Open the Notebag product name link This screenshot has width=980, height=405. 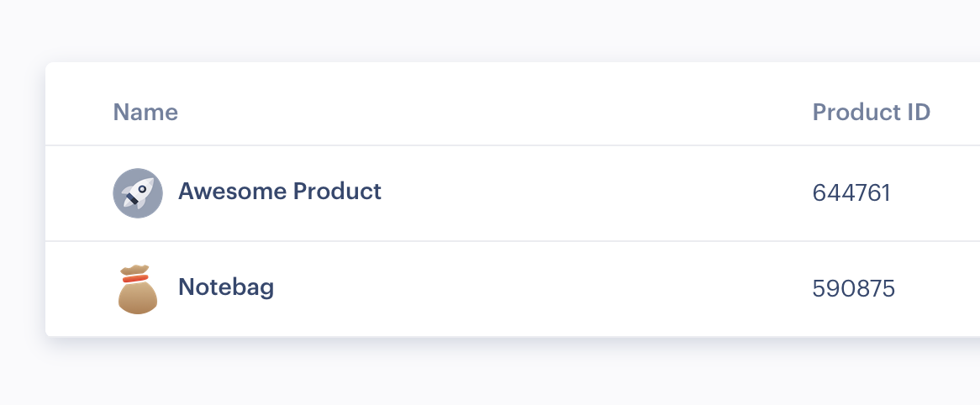click(x=226, y=287)
